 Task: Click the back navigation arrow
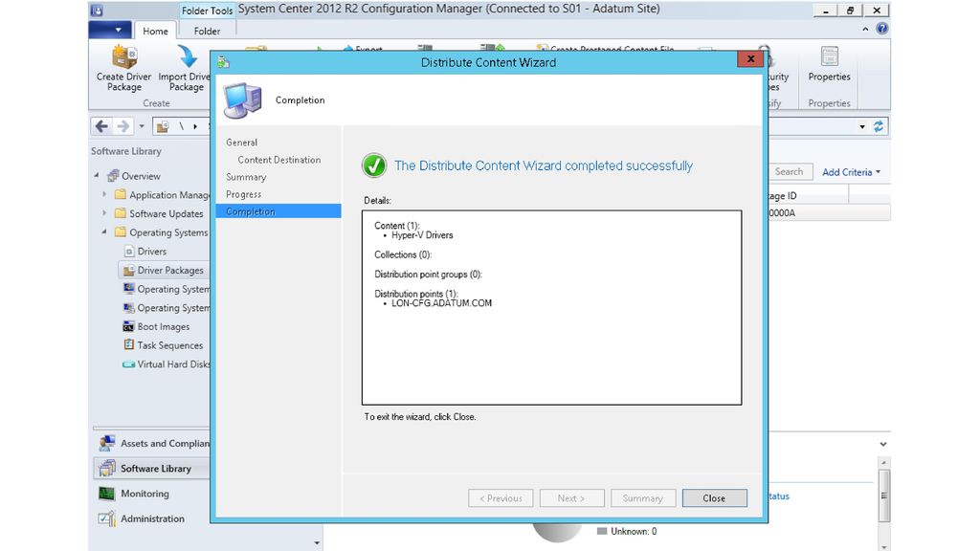tap(101, 126)
